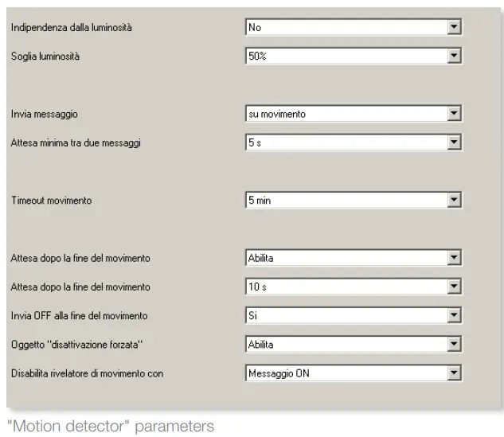The width and height of the screenshot is (504, 437).
Task: Open Attesa minima tra due messaggi arrow
Action: [454, 143]
